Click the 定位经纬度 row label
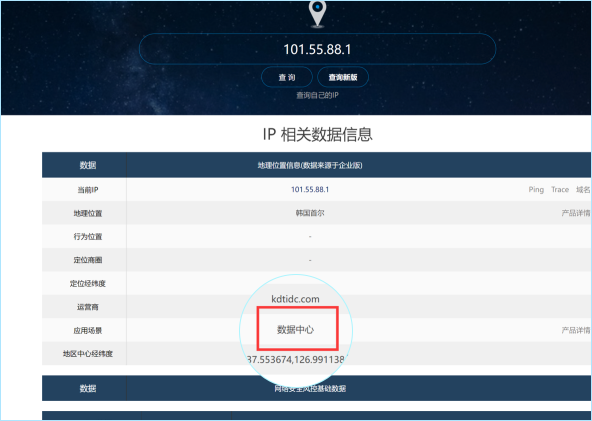 [88, 284]
